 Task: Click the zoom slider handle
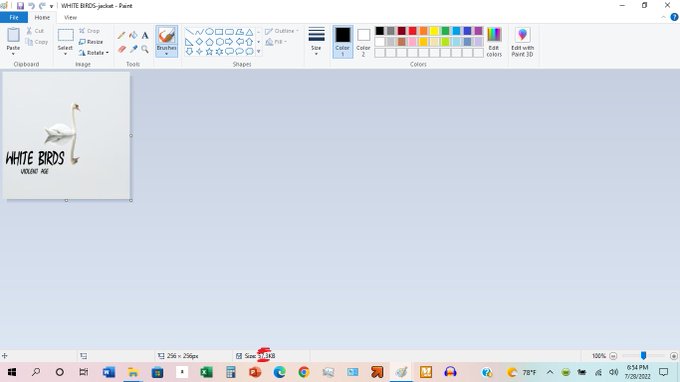[644, 356]
